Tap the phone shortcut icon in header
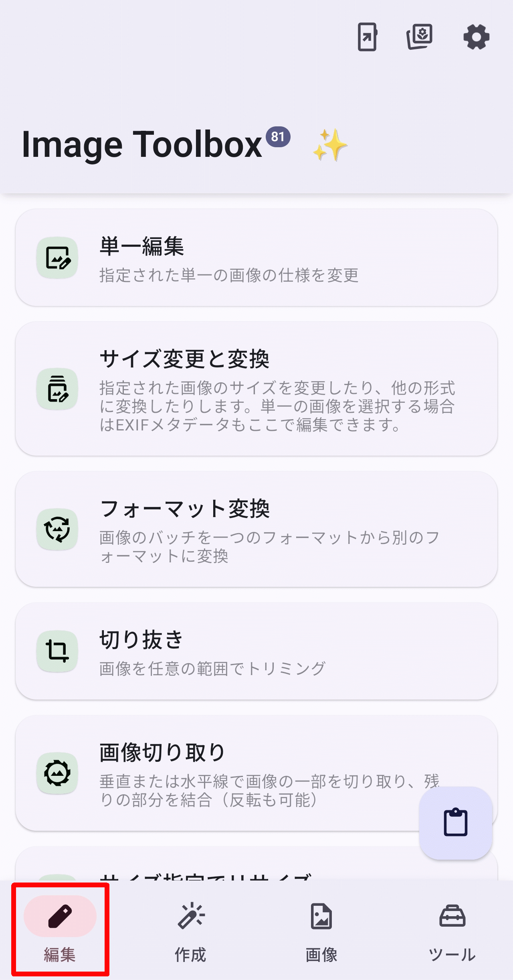The width and height of the screenshot is (513, 980). [x=367, y=37]
